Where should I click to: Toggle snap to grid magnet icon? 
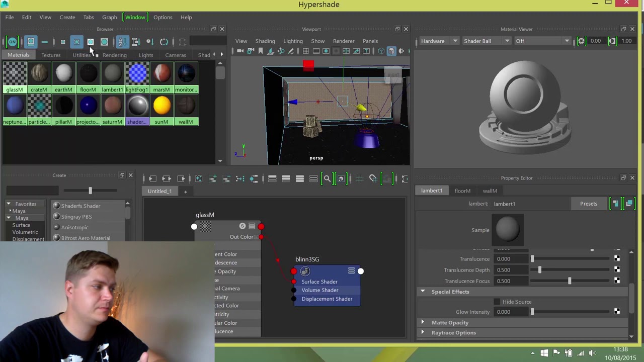click(373, 178)
